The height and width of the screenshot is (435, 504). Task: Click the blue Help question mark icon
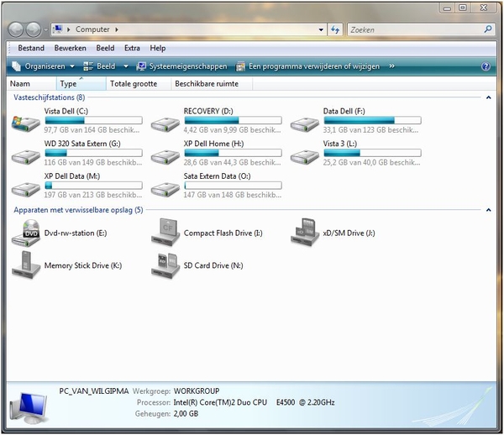pyautogui.click(x=486, y=66)
